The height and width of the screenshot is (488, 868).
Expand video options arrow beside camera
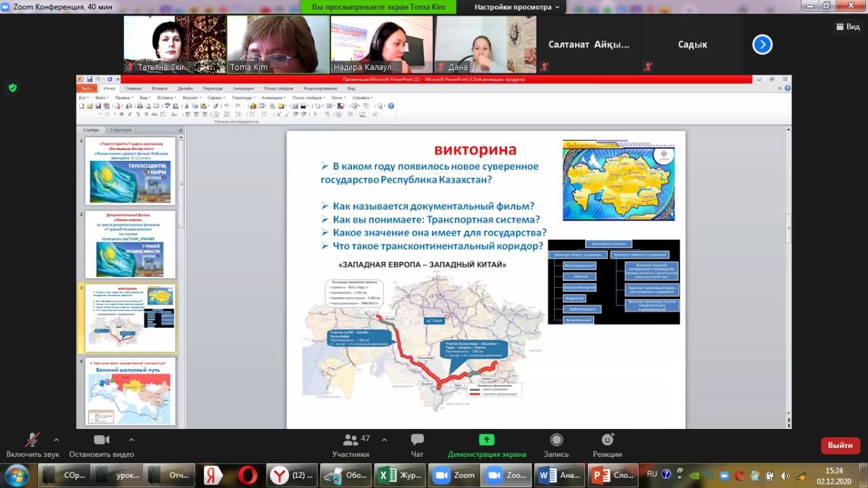132,439
